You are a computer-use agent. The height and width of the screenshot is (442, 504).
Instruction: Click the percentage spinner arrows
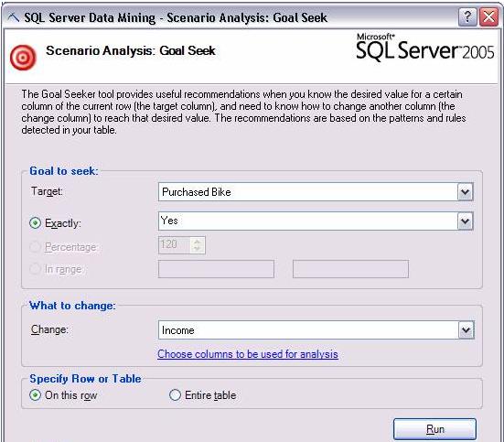click(197, 245)
